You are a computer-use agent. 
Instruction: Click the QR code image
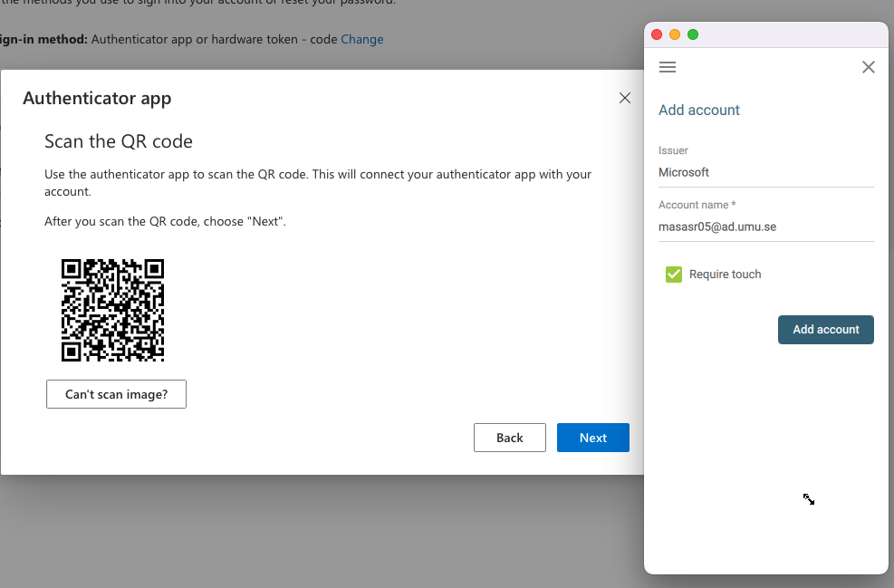tap(113, 310)
